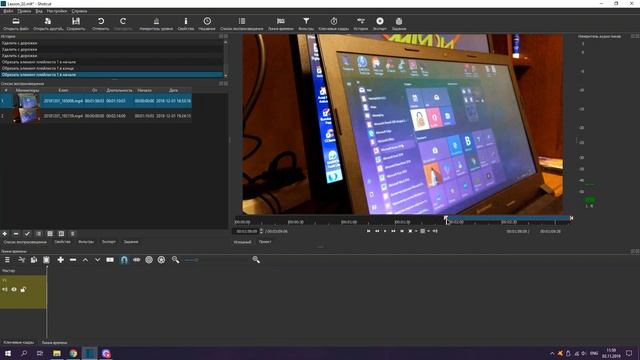Click the Open File toolbar icon
The width and height of the screenshot is (640, 360).
coord(16,21)
